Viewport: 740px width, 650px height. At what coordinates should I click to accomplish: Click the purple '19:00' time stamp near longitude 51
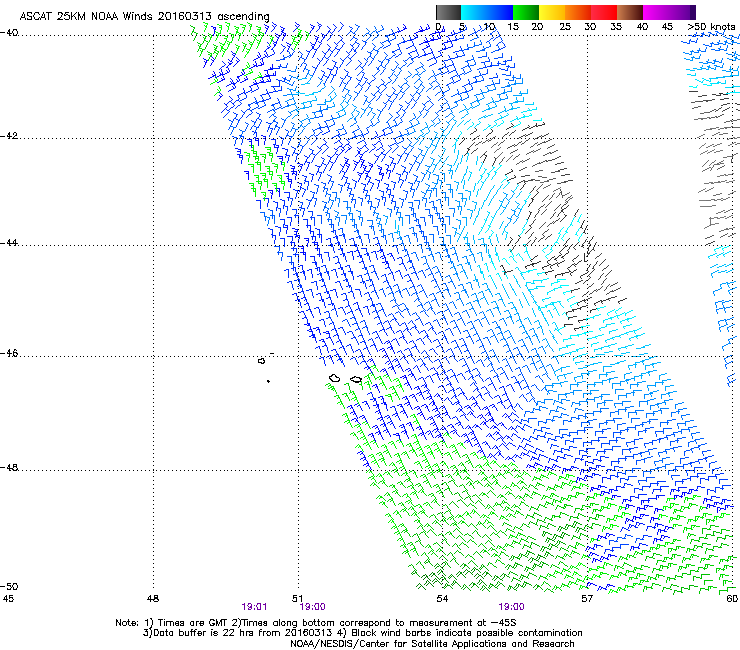point(312,607)
